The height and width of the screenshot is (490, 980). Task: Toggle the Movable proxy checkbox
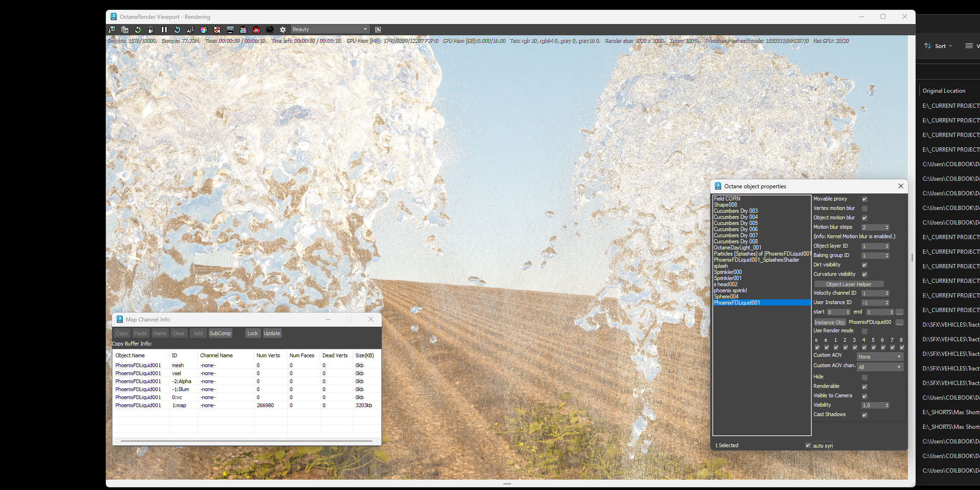coord(865,199)
